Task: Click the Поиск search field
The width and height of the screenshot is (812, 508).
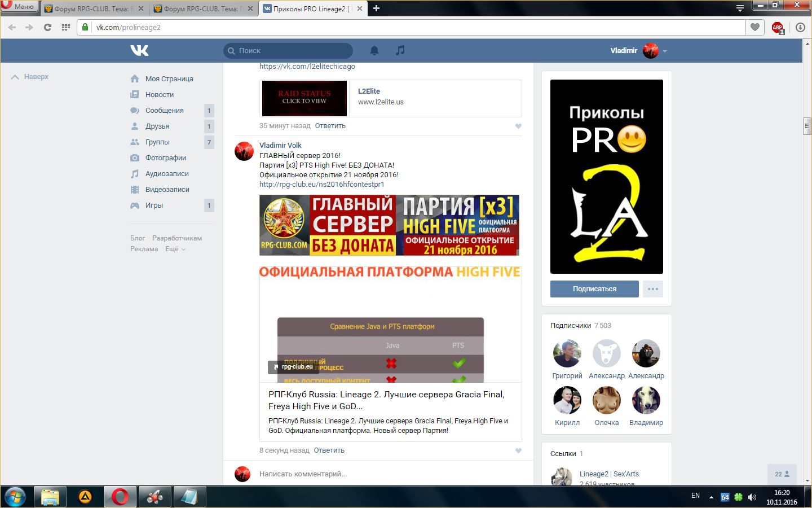Action: click(288, 51)
